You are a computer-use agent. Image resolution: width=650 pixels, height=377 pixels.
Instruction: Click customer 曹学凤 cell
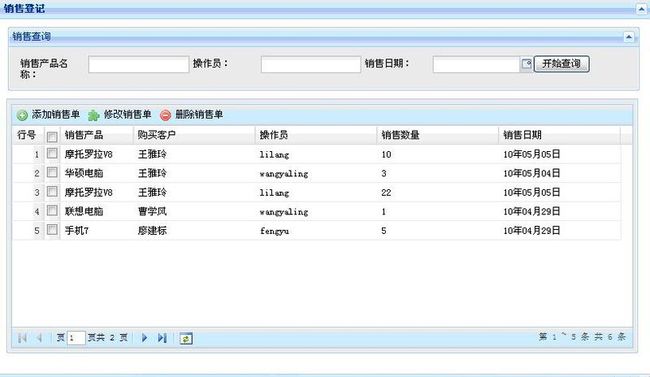click(152, 212)
